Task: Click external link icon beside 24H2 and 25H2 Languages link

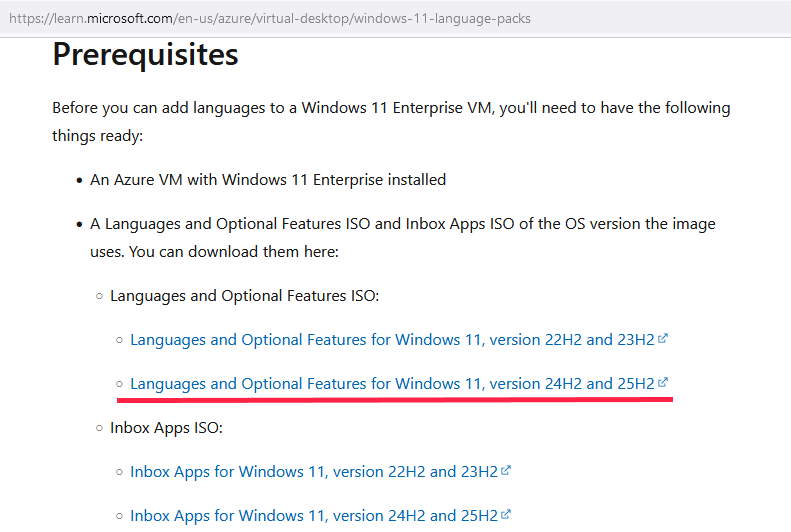Action: [662, 382]
